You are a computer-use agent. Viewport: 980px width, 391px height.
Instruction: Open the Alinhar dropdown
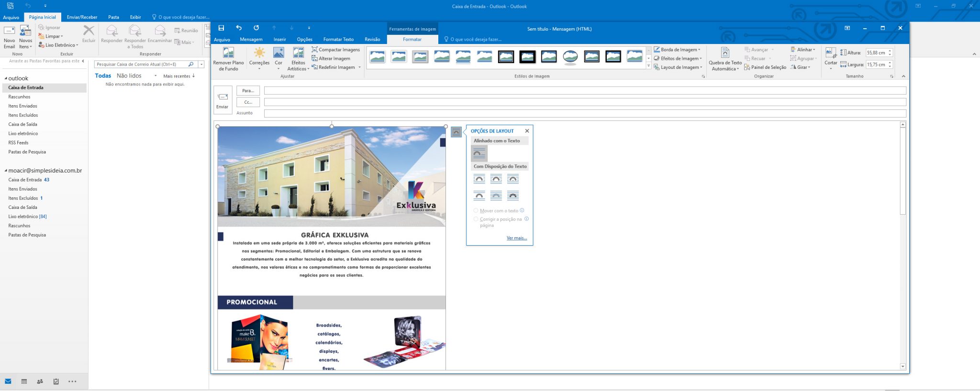803,50
